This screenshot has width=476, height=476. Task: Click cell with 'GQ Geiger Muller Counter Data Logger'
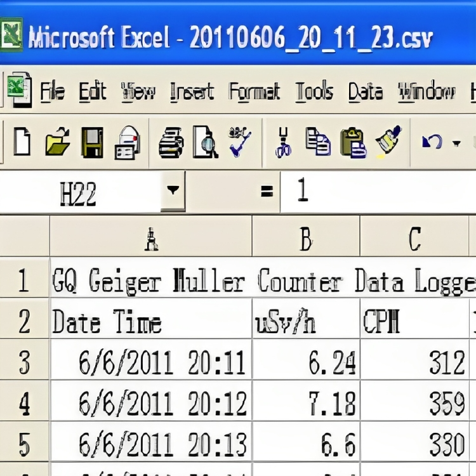click(263, 278)
